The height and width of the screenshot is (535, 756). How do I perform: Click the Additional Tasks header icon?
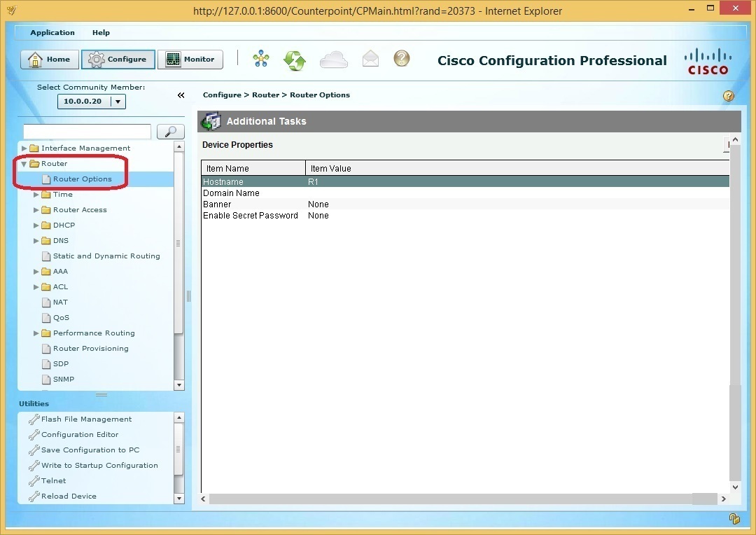(211, 122)
